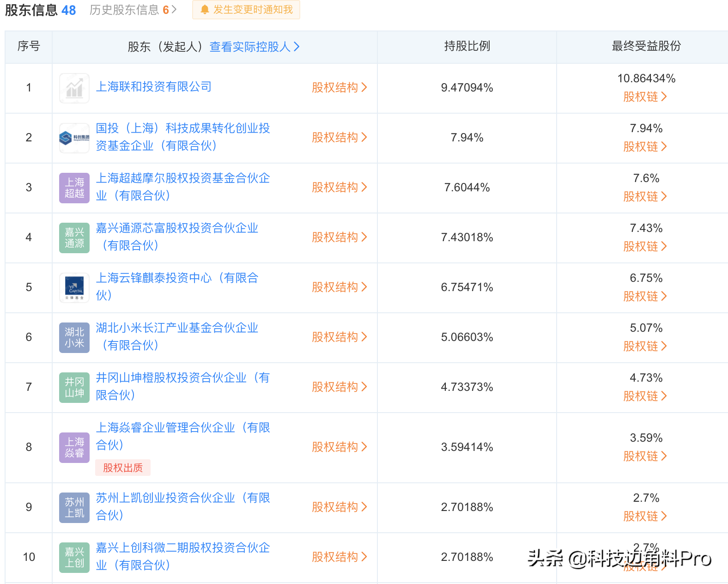Screen dimensions: 728x584
Task: Expand 股权结构 for 嘉兴上创科微二期
Action: tap(340, 557)
